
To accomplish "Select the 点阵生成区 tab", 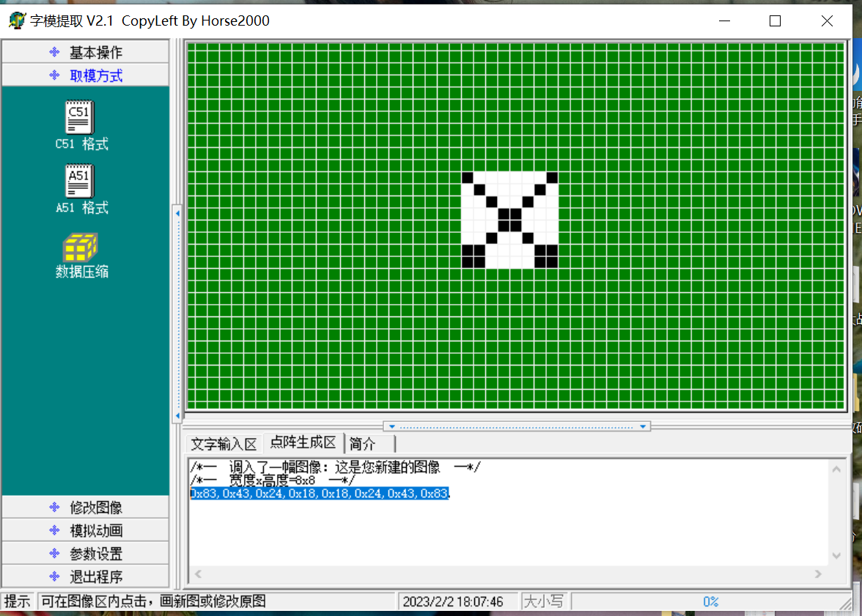I will 303,442.
